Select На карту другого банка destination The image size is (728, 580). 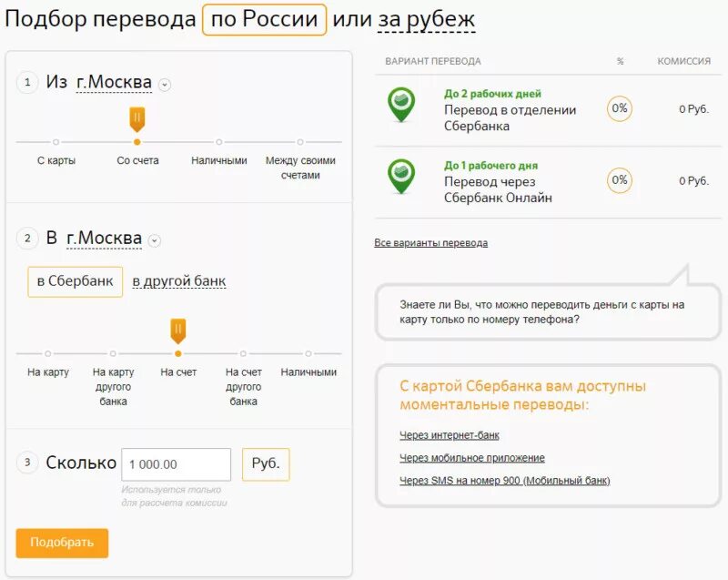click(x=113, y=386)
